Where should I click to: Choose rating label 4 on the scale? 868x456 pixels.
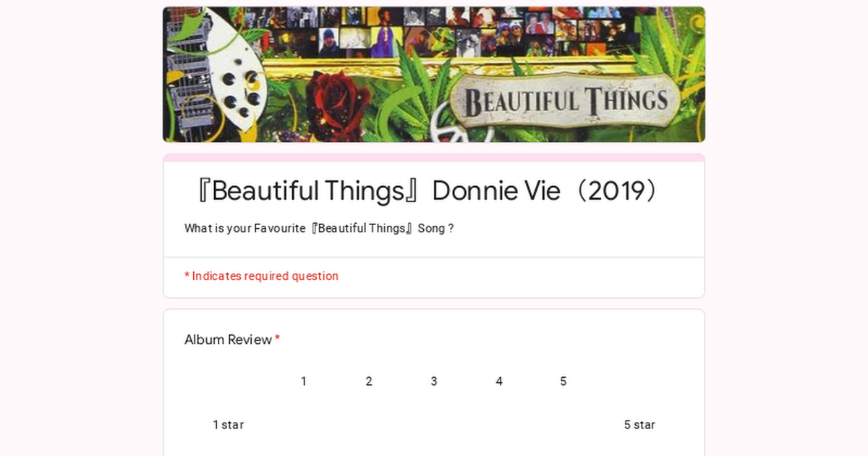(499, 381)
